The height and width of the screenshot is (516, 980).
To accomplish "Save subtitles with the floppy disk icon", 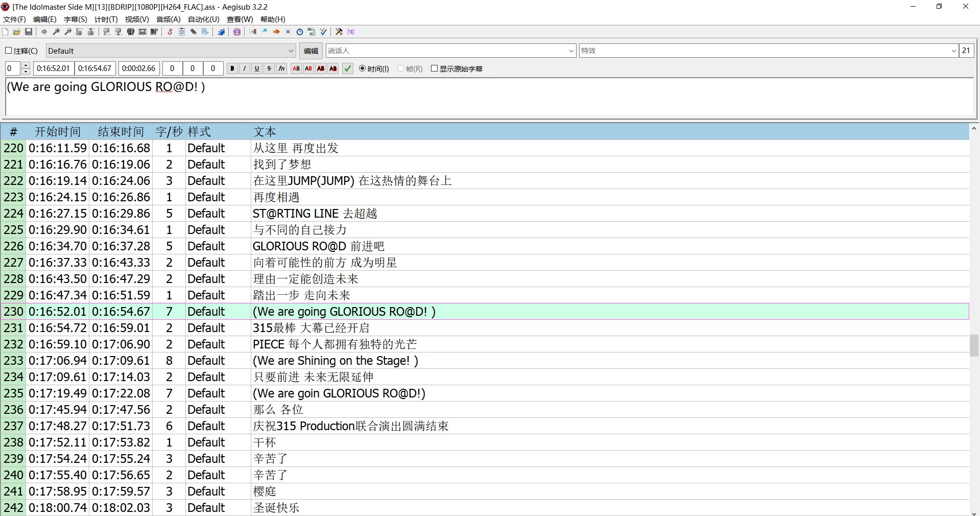I will (29, 32).
